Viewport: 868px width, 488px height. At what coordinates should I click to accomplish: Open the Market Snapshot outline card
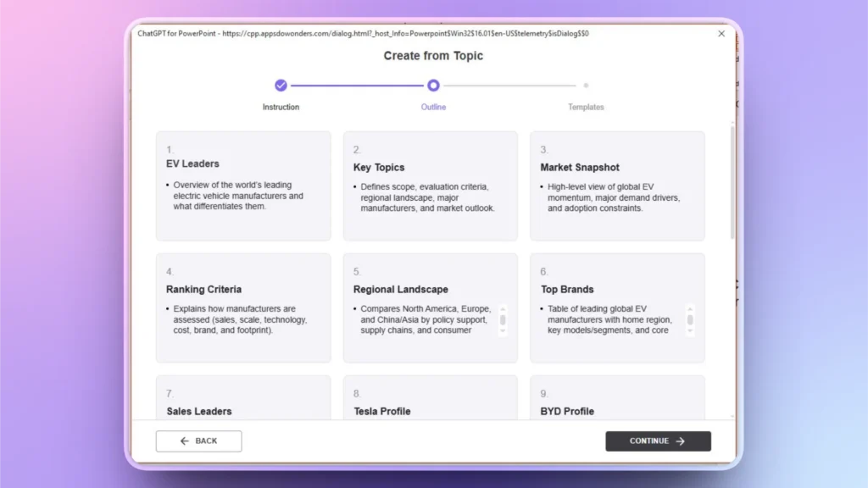tap(617, 186)
